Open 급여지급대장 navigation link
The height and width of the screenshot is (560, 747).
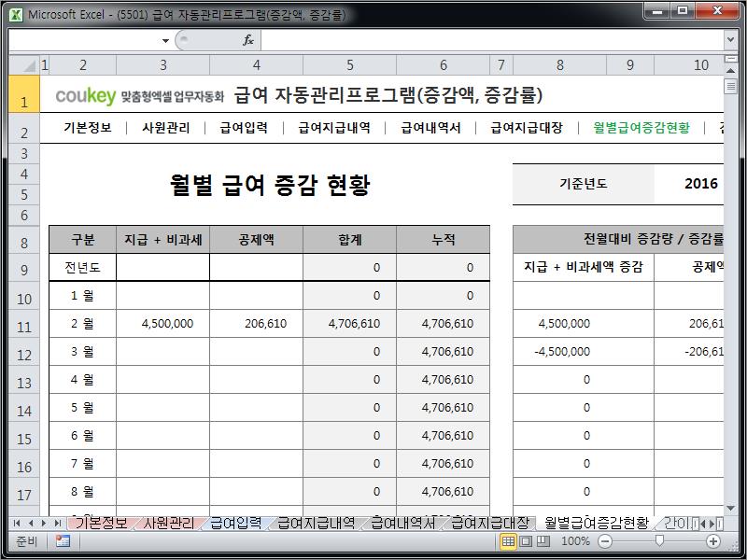pyautogui.click(x=527, y=128)
